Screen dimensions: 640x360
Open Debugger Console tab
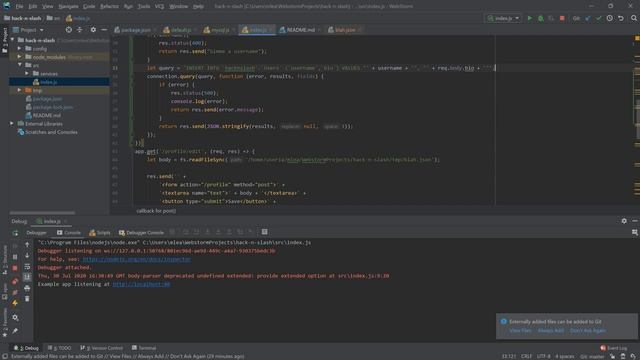(141, 233)
